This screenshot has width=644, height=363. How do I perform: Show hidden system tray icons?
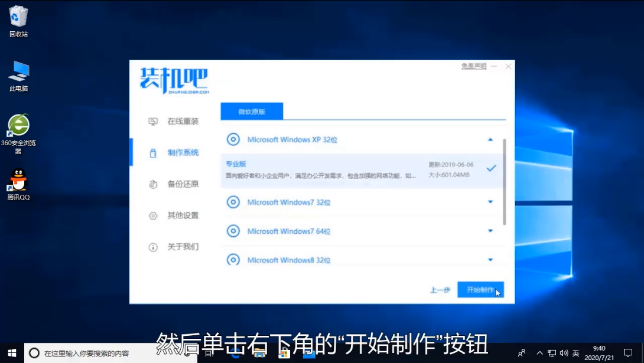pos(539,353)
